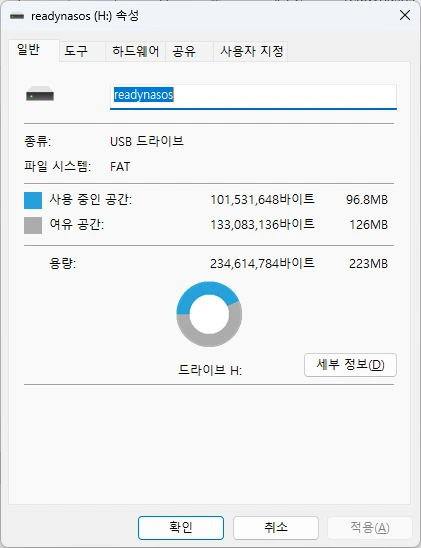421x548 pixels.
Task: Click the '용량:' label
Action: click(62, 263)
